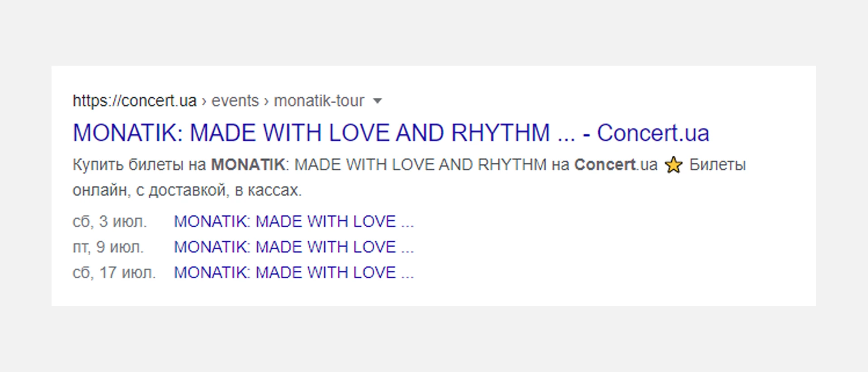Click the plain MADE WITH LOVE AND RHYTHM description text
This screenshot has height=372, width=868.
[x=420, y=165]
